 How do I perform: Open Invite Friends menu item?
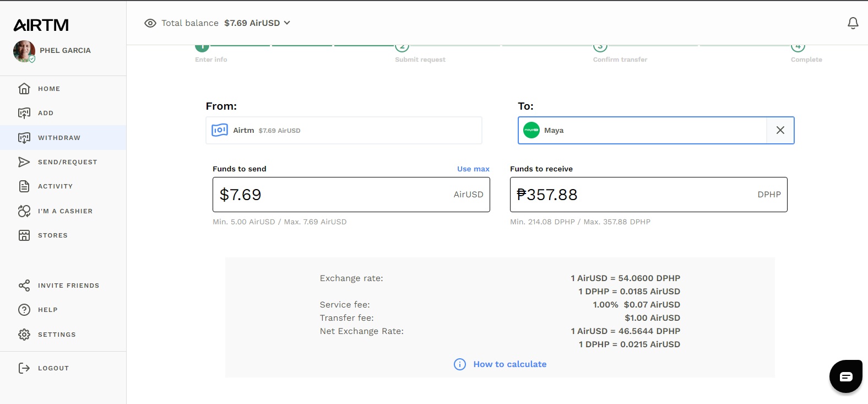63,286
